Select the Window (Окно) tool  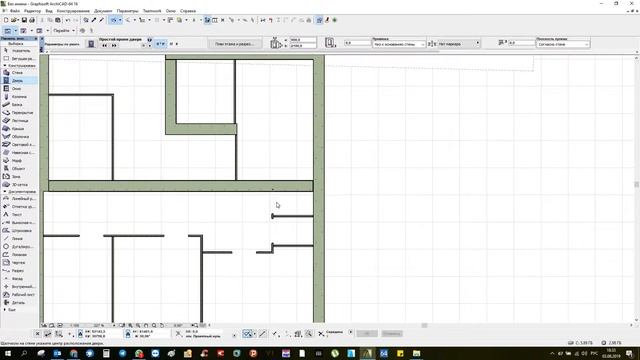(x=19, y=89)
